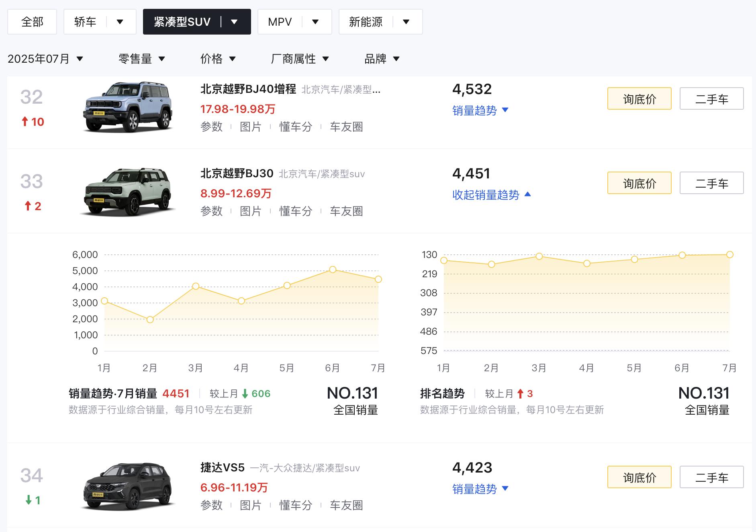The height and width of the screenshot is (532, 756).
Task: Click the 6月 data point on sales chart
Action: [x=333, y=270]
